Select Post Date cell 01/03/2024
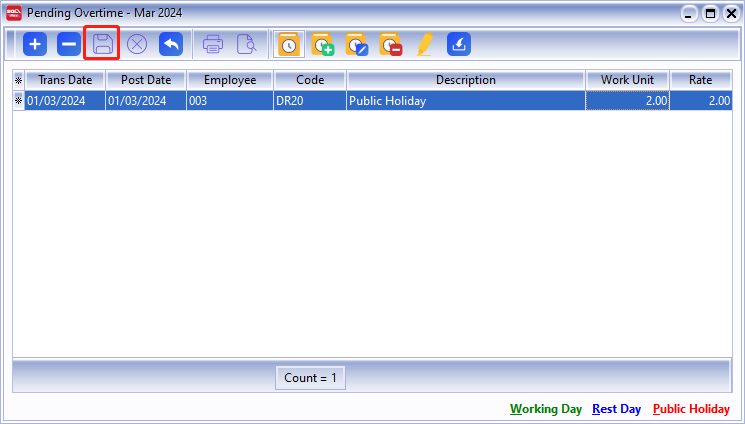This screenshot has height=424, width=745. 146,101
